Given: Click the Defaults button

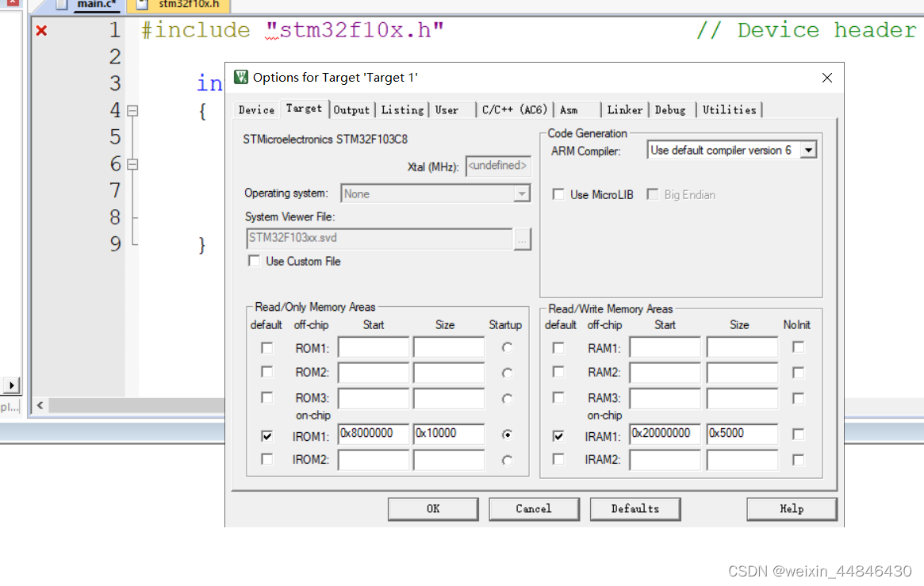Looking at the screenshot, I should (635, 508).
